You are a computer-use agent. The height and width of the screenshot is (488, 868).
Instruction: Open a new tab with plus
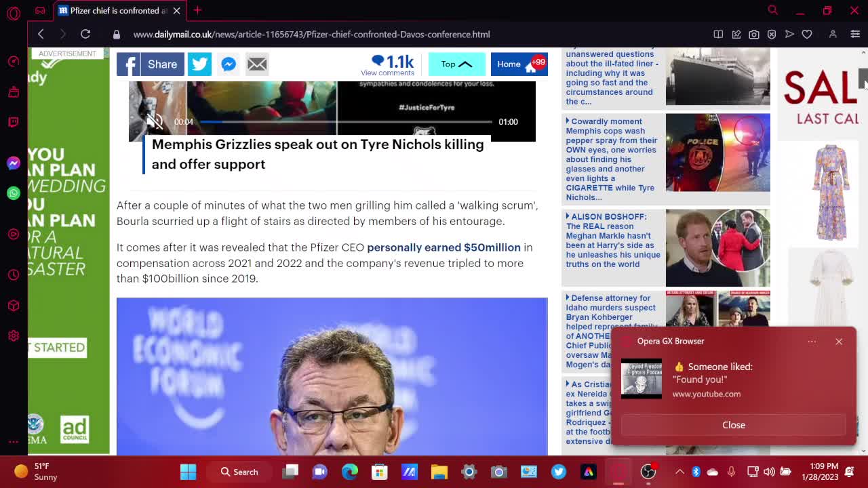[197, 10]
